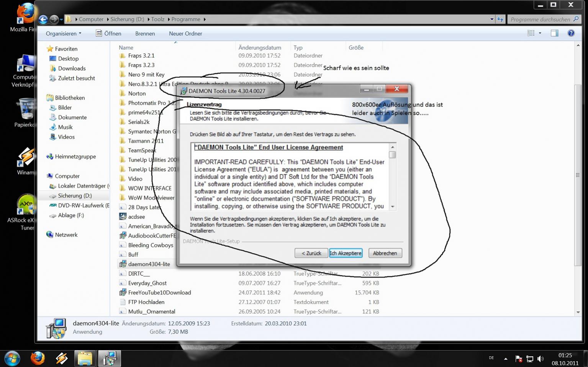Click Ich Akzeptiere in the DAEMON Tools setup

click(x=346, y=253)
